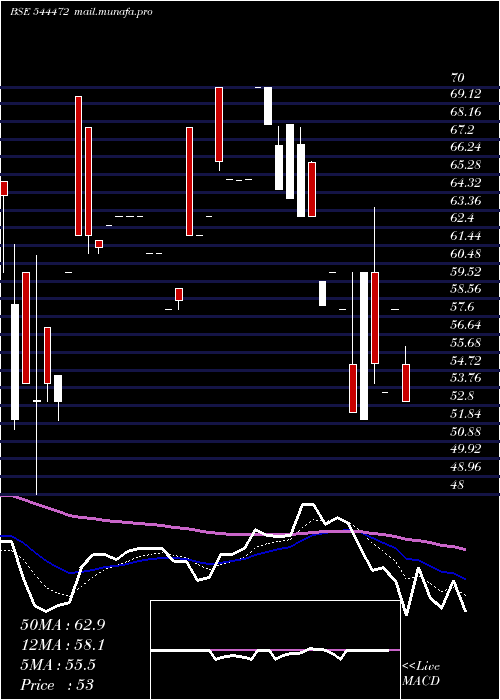Screen dimensions: 500x700
Task: Click the 53.76 price axis label
Action: [466, 378]
